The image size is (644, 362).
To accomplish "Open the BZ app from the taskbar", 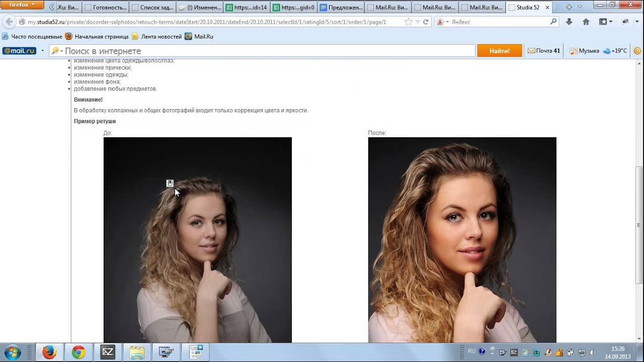I will 108,352.
